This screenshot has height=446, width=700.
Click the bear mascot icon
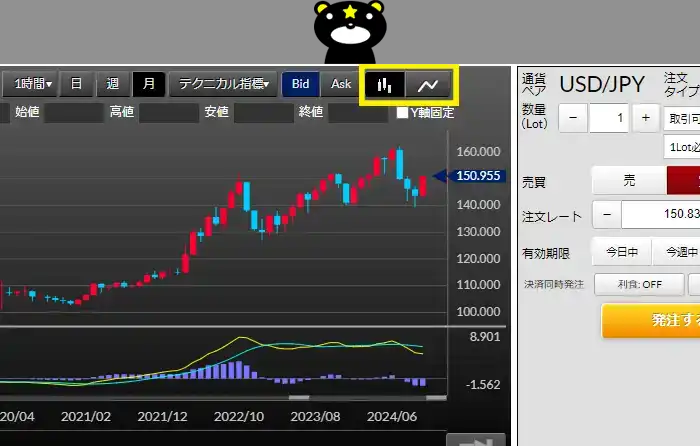coord(350,32)
